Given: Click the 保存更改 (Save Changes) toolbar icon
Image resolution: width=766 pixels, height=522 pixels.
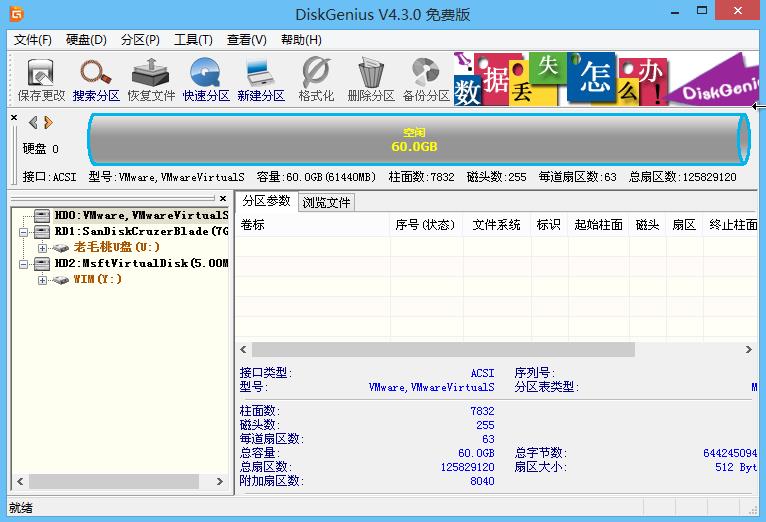Looking at the screenshot, I should click(x=41, y=80).
